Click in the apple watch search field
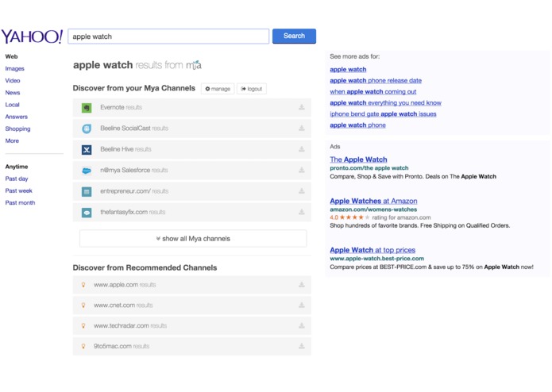The width and height of the screenshot is (552, 392). point(168,37)
